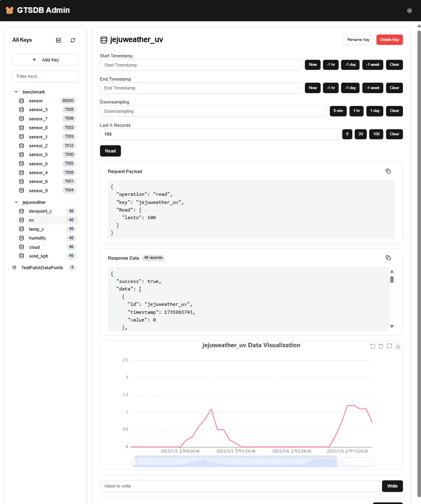Open the sensor_7 key
Viewport: 421px width, 504px height.
(47, 119)
